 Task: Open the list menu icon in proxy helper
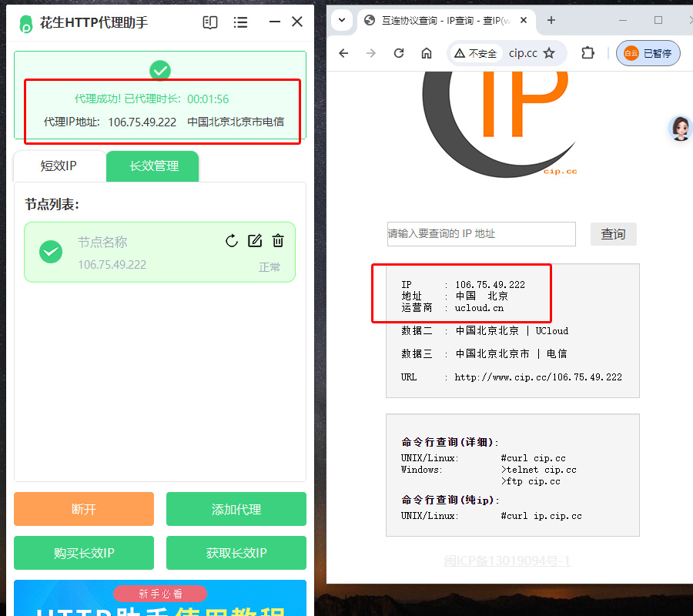pos(240,22)
